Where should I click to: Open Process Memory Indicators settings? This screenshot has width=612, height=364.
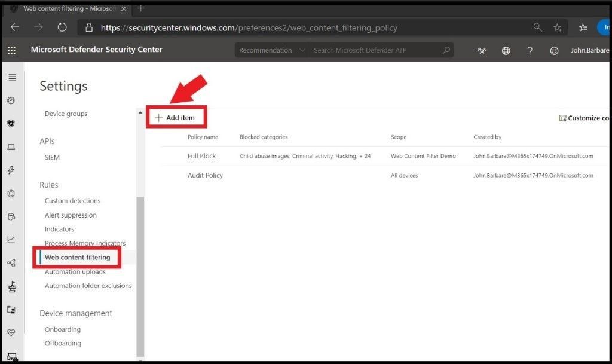coord(85,243)
